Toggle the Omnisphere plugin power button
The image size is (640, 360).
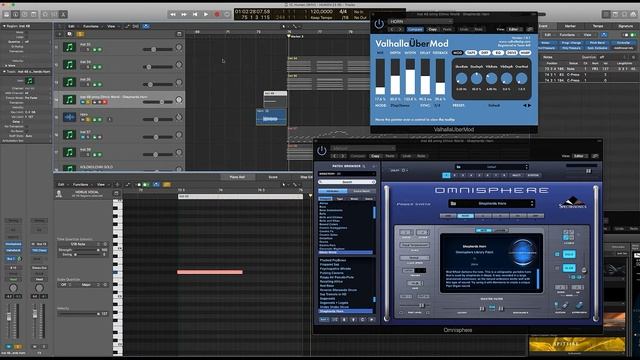pos(322,151)
